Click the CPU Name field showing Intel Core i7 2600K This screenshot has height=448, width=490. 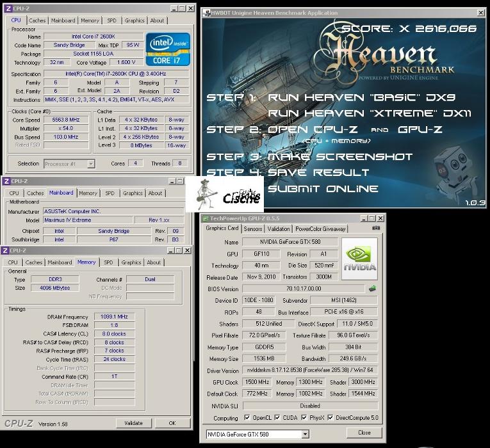pos(94,36)
